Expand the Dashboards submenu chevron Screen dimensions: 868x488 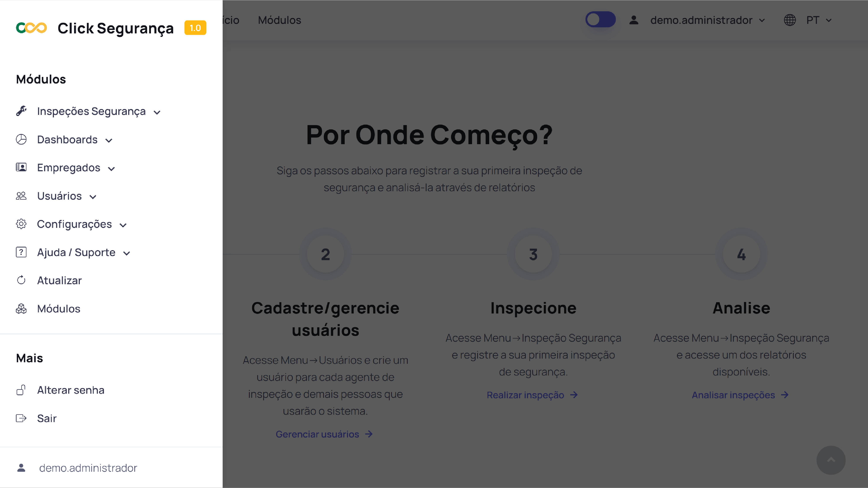click(x=109, y=141)
